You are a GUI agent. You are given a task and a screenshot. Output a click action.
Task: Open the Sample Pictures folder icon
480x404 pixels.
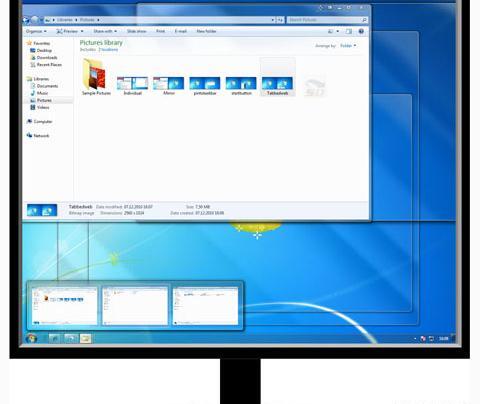pyautogui.click(x=96, y=74)
